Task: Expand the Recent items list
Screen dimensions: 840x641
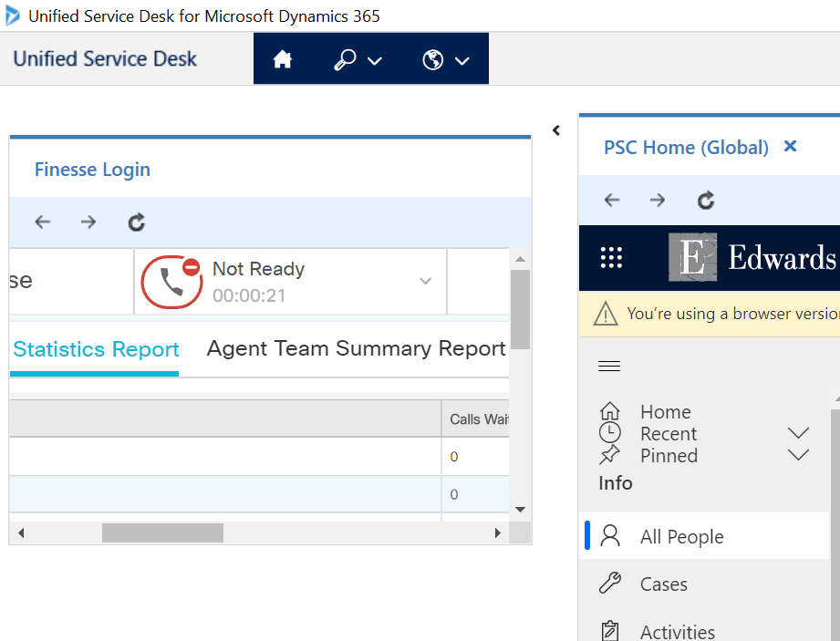Action: (x=798, y=432)
